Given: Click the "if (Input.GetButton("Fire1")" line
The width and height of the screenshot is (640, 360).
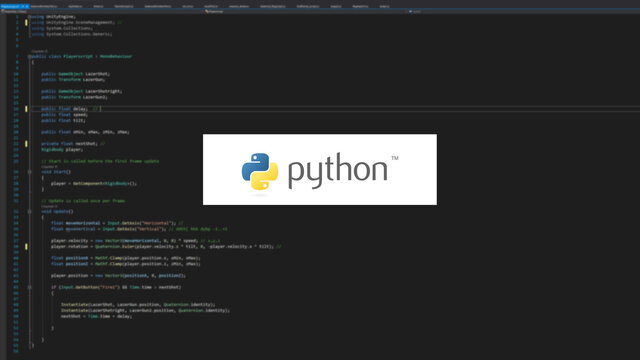Looking at the screenshot, I should coord(116,287).
